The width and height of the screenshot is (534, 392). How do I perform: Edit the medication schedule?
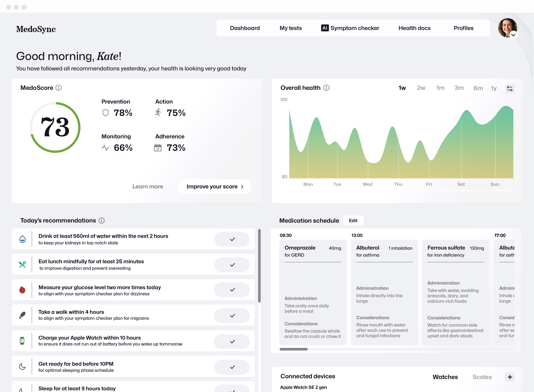click(353, 220)
